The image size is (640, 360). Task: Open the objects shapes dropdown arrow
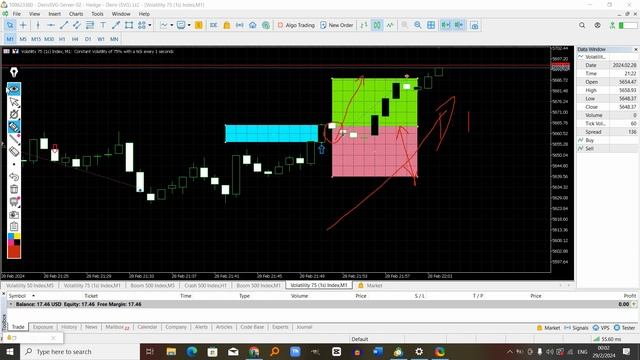pos(150,25)
